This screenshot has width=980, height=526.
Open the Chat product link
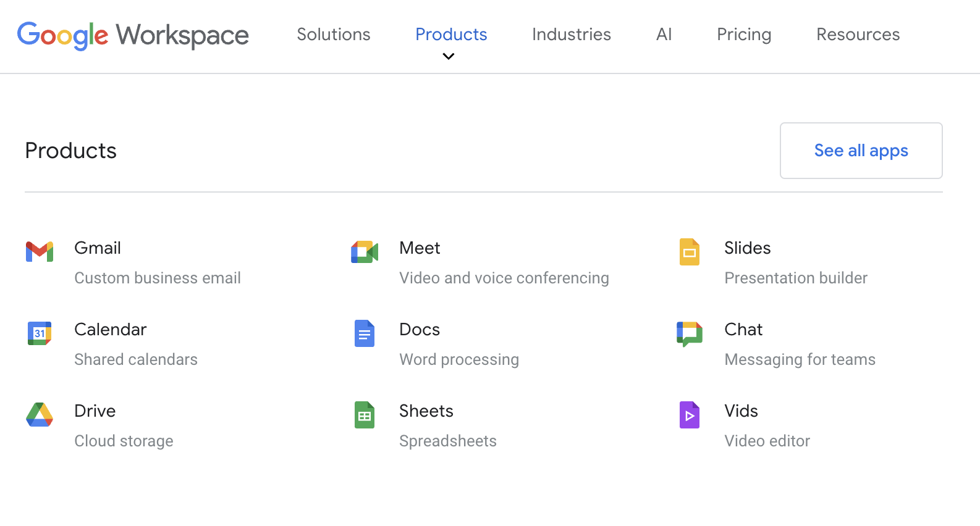pos(744,330)
